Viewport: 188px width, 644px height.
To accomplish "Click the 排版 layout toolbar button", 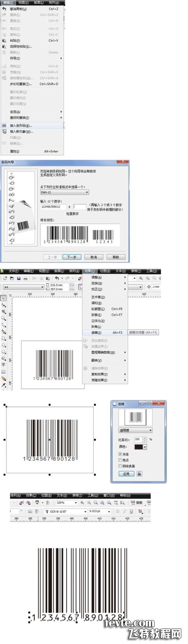I will click(137, 503).
